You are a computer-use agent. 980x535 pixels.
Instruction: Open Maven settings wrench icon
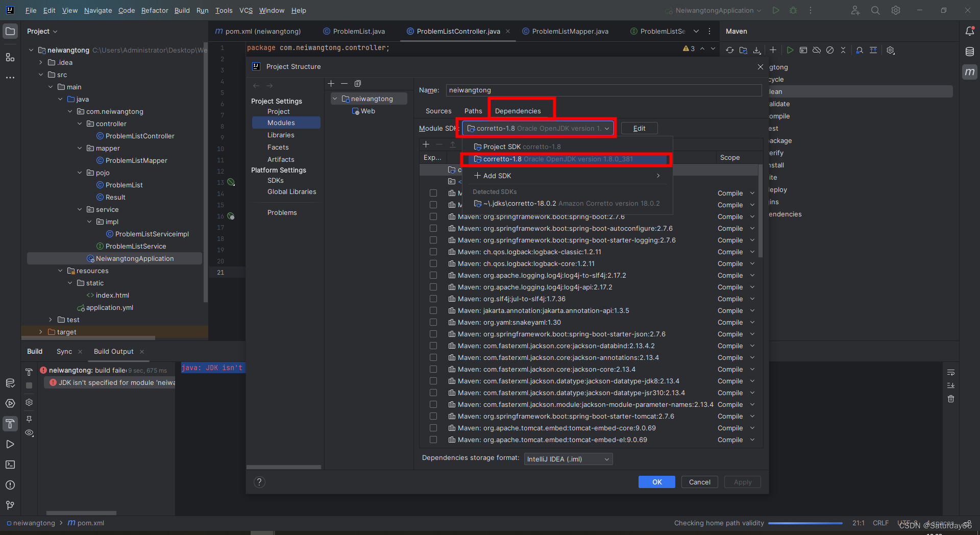point(891,50)
